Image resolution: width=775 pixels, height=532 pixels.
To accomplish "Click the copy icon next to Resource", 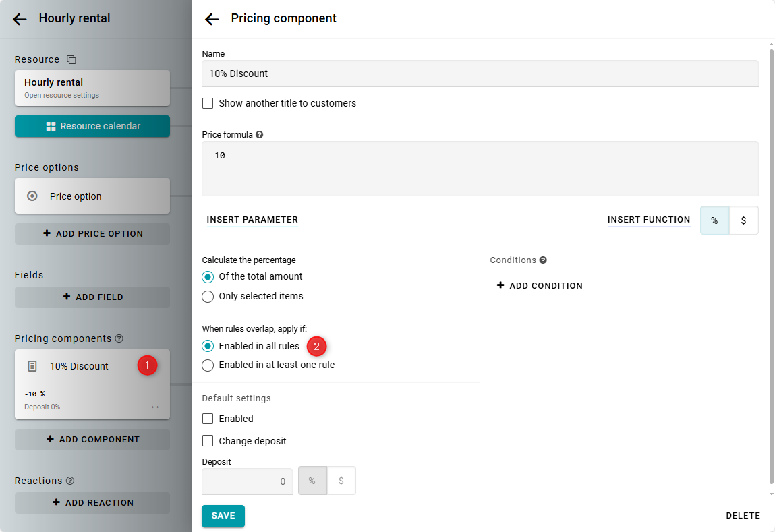I will (71, 60).
